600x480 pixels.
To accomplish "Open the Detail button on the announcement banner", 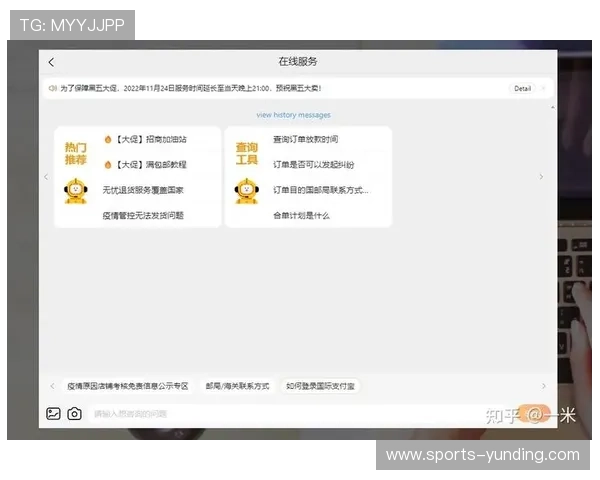I will [x=522, y=88].
